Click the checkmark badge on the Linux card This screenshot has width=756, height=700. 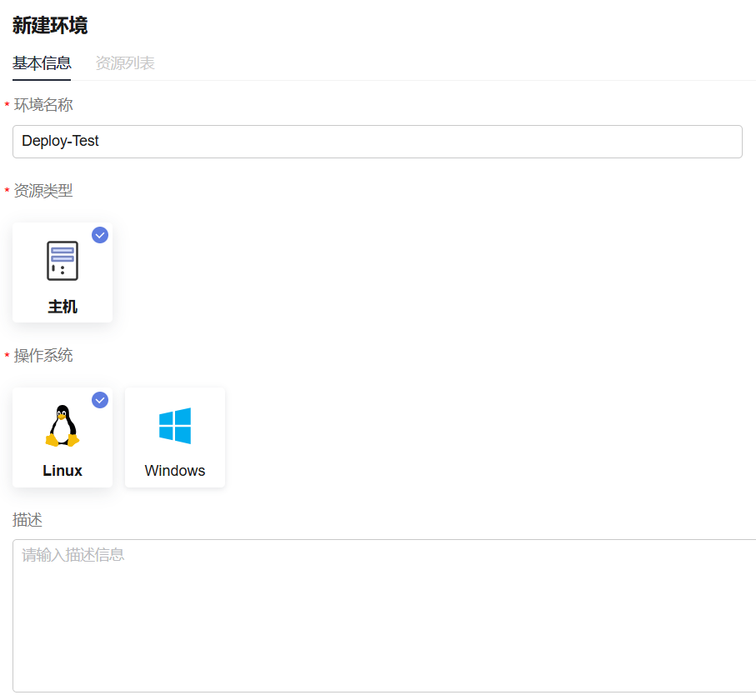pos(100,400)
